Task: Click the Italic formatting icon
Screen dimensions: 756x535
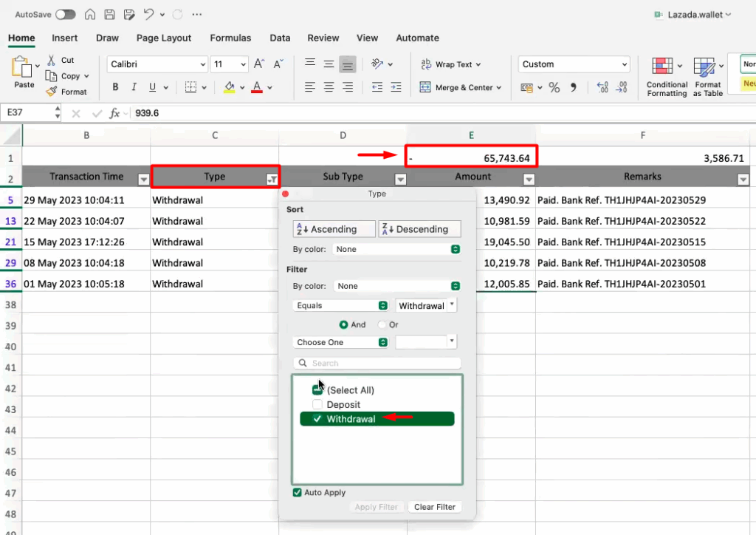Action: [134, 87]
